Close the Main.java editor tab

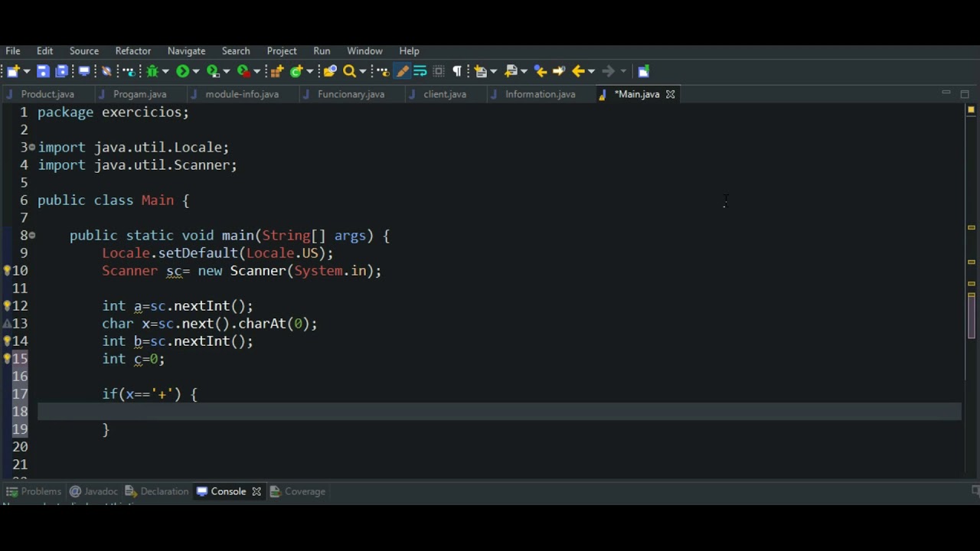coord(670,94)
